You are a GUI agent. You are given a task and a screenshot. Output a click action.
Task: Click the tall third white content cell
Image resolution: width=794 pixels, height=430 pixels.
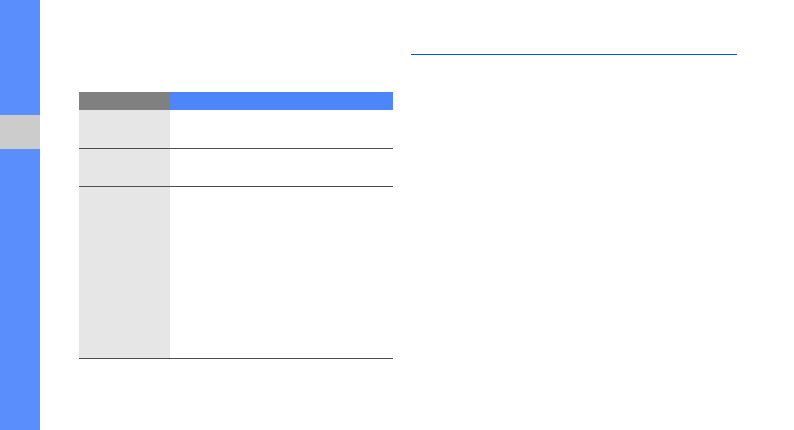click(281, 272)
